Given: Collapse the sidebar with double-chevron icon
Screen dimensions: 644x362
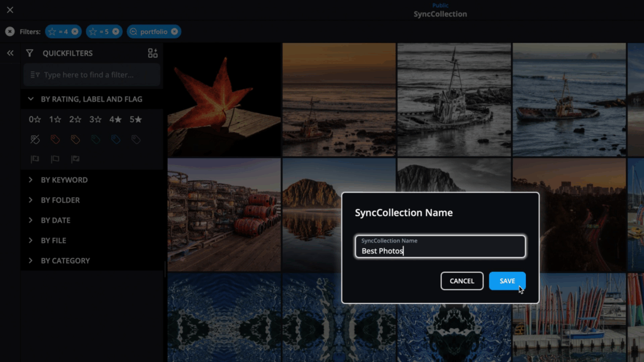Looking at the screenshot, I should pos(10,53).
